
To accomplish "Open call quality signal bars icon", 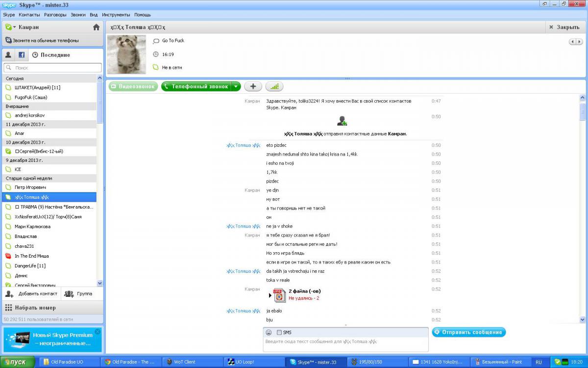I will (x=274, y=86).
